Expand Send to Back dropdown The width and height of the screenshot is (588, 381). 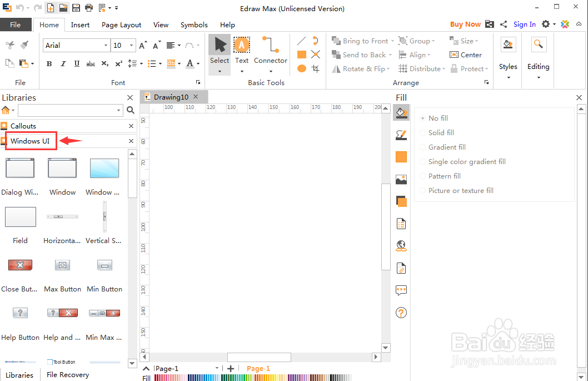[390, 55]
